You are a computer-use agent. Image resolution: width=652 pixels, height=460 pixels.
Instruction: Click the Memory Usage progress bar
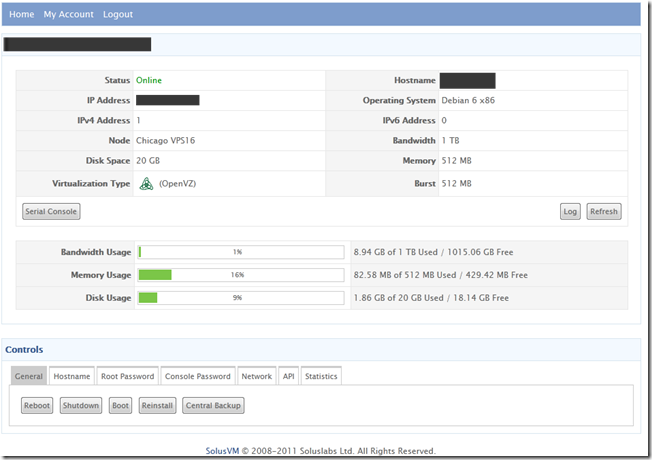[241, 275]
